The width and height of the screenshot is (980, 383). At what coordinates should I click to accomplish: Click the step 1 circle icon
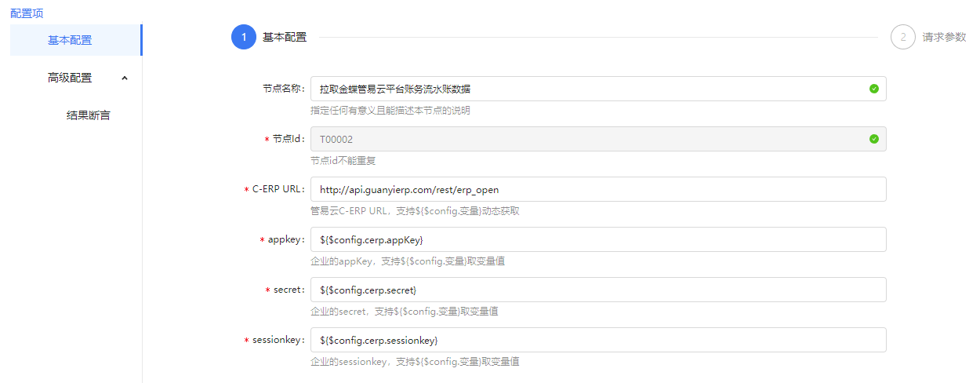click(244, 37)
